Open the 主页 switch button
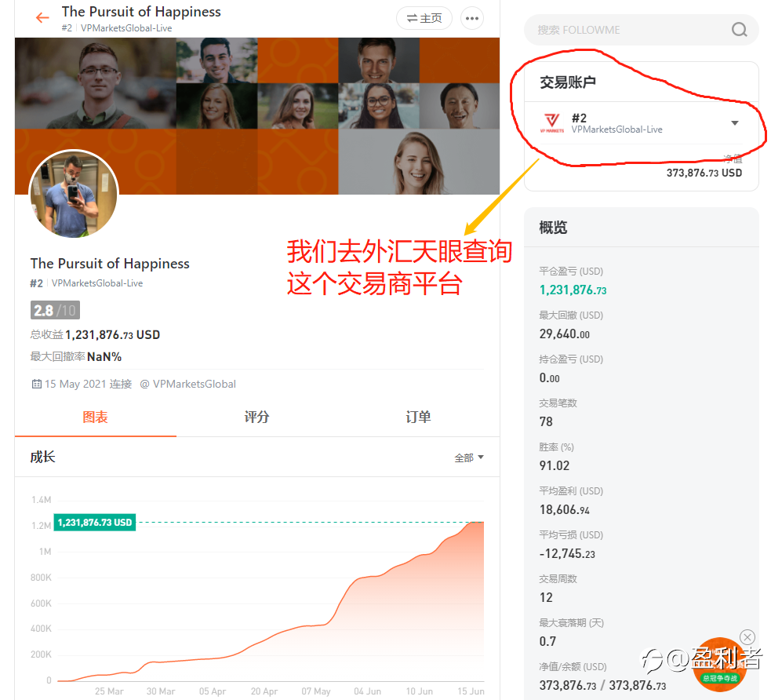The image size is (771, 700). [x=424, y=18]
